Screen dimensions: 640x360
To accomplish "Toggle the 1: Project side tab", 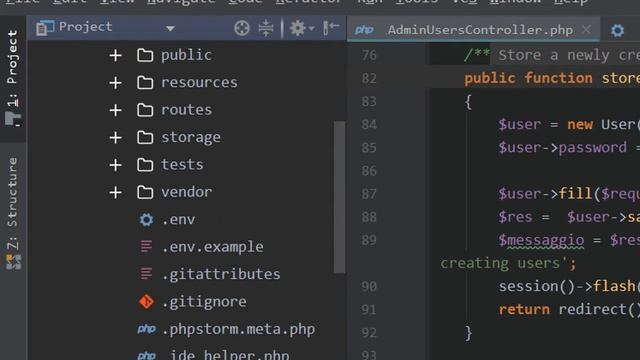I will pos(13,78).
